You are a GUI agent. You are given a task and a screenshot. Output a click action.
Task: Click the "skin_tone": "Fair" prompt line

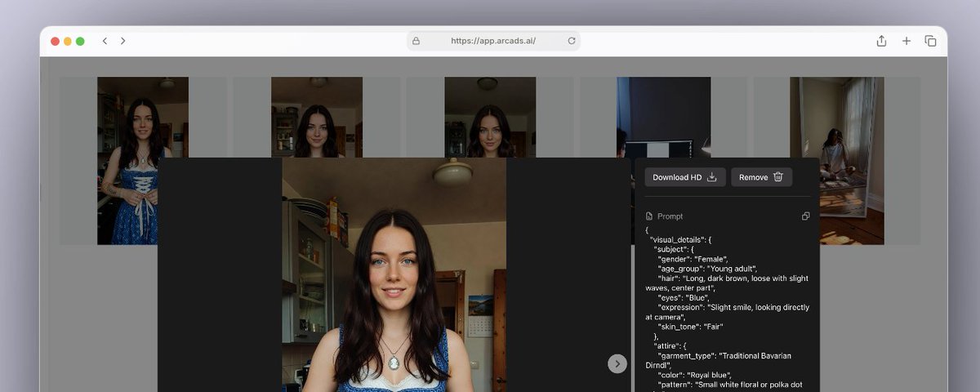[x=690, y=327]
